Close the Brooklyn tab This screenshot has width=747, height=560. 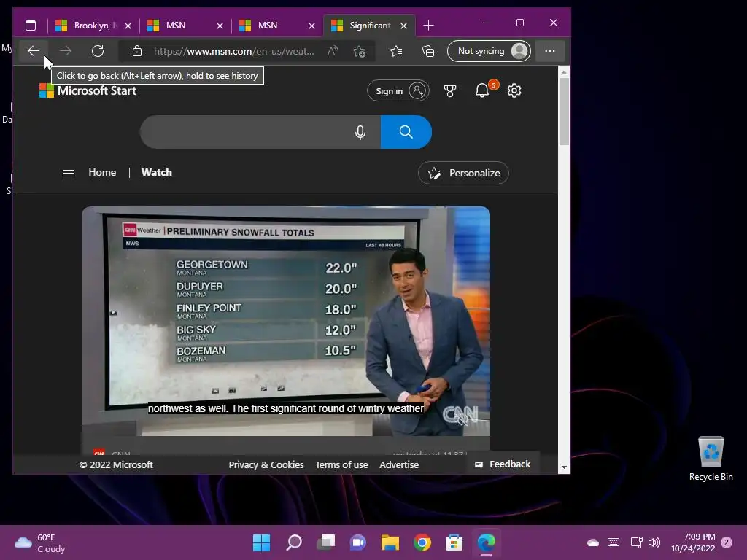click(x=128, y=26)
